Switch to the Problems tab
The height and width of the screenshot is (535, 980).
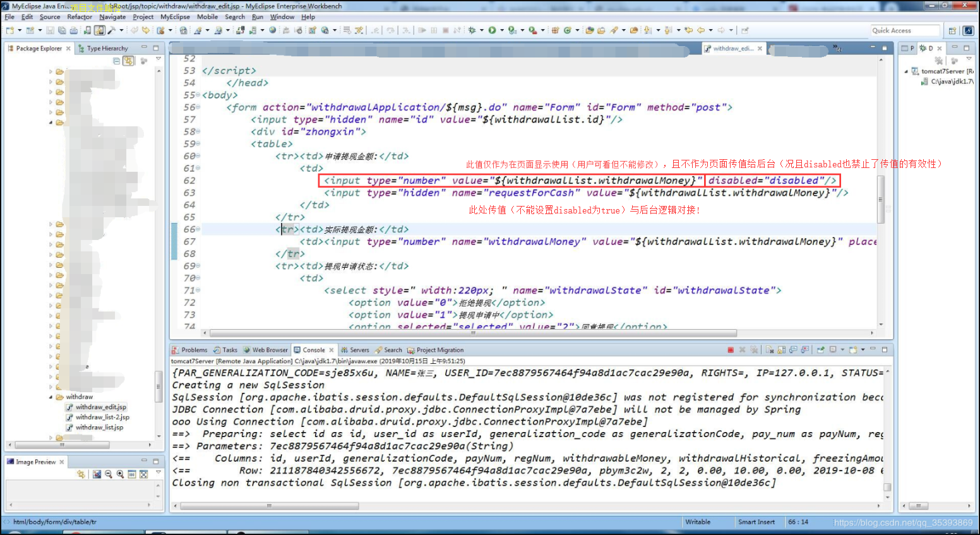[189, 350]
